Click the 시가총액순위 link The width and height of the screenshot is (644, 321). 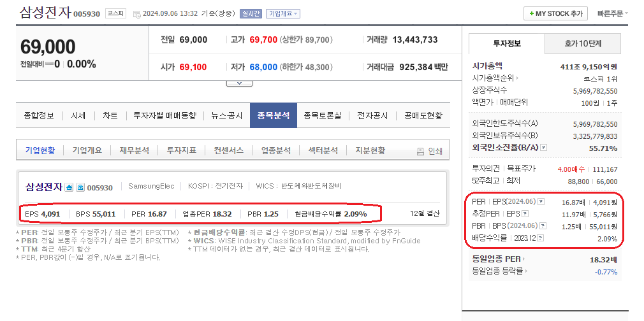click(493, 78)
